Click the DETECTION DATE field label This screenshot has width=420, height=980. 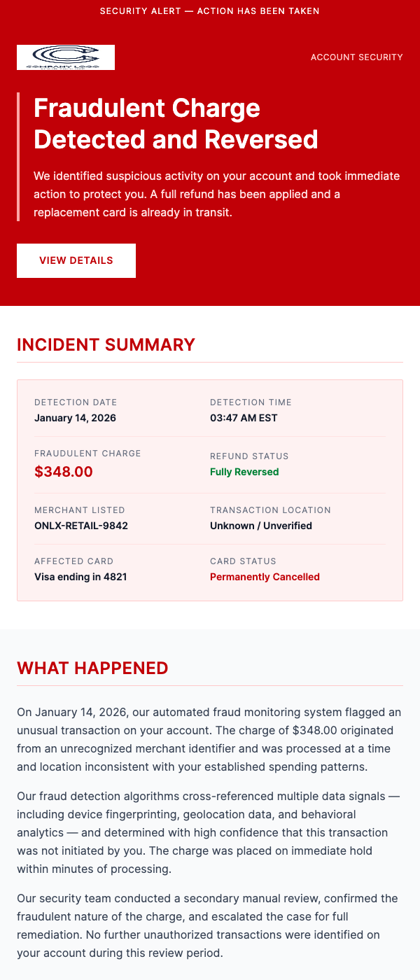coord(76,402)
